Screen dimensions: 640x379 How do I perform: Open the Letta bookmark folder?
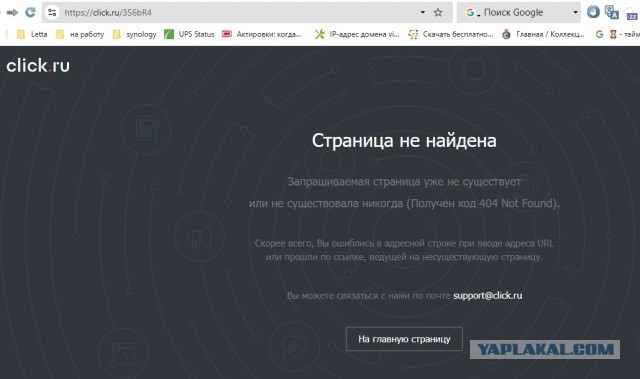pos(32,34)
